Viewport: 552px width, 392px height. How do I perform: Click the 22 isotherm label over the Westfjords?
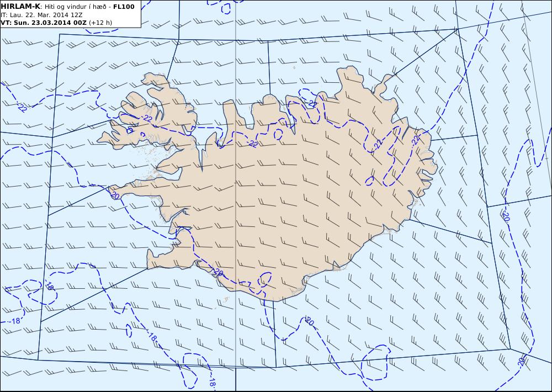148,118
